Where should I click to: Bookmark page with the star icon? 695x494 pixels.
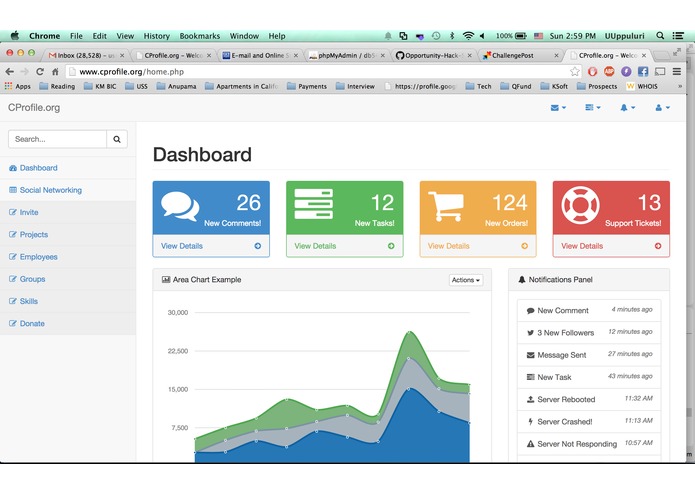click(575, 71)
